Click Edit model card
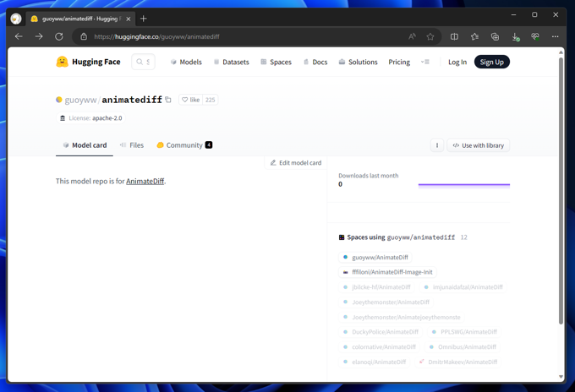This screenshot has height=392, width=575. pos(296,163)
